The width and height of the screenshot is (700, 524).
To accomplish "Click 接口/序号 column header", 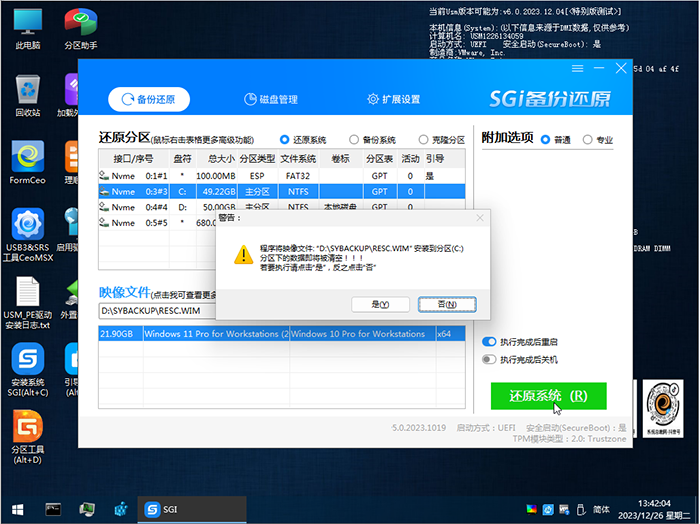I will pos(133,158).
